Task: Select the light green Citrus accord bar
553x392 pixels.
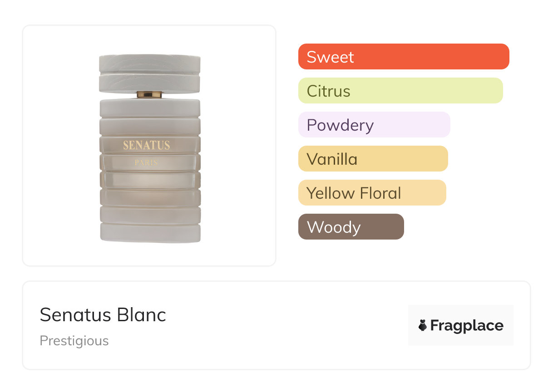Action: (x=400, y=91)
